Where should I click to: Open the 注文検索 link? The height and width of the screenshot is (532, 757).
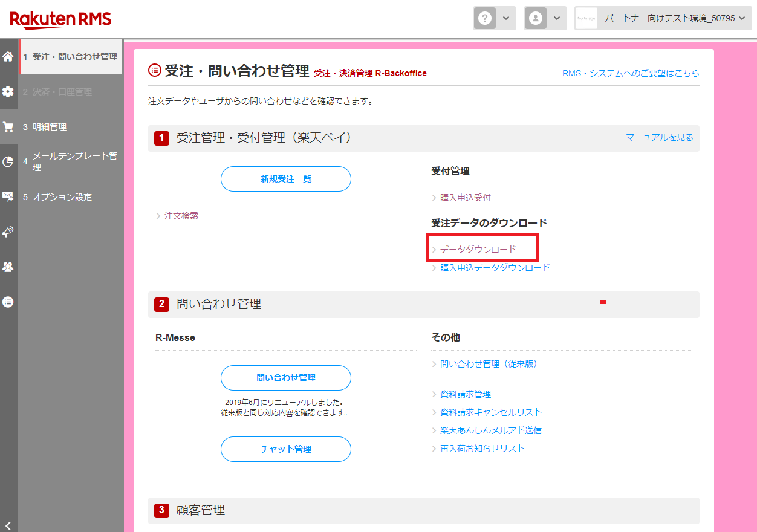(181, 216)
